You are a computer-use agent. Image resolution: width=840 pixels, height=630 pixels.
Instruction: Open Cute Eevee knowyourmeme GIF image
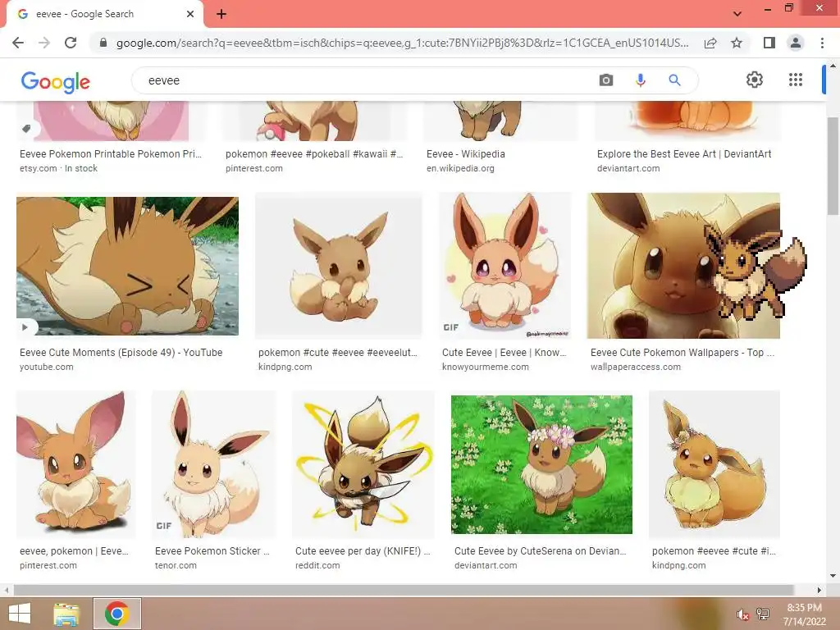click(505, 266)
